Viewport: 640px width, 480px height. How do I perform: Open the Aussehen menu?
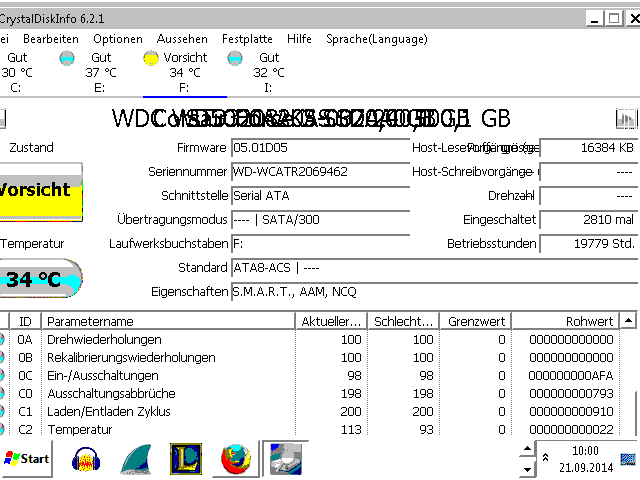[182, 39]
